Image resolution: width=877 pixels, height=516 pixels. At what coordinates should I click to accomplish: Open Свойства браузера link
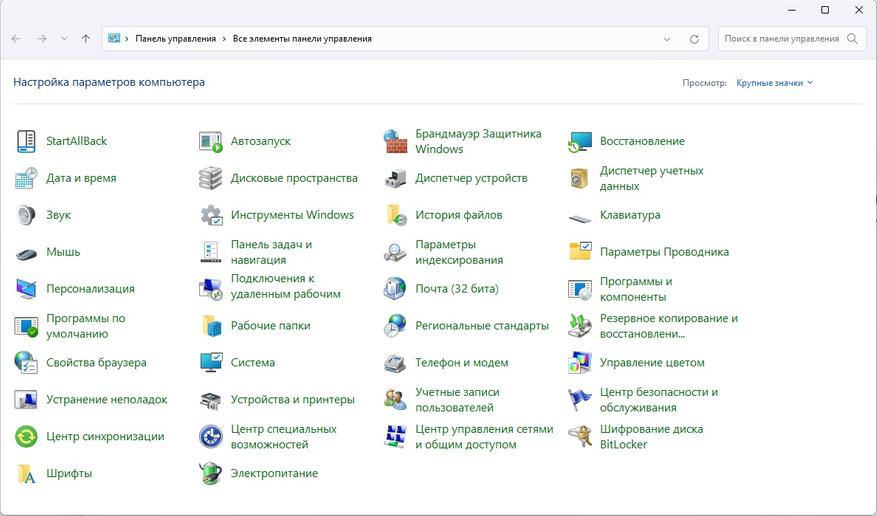tap(96, 363)
